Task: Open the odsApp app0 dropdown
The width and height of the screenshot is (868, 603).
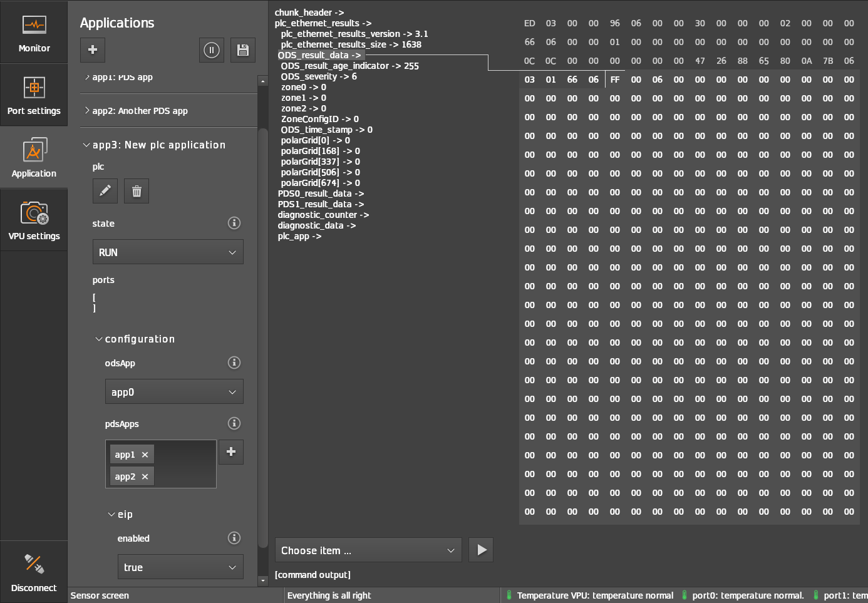Action: click(174, 392)
